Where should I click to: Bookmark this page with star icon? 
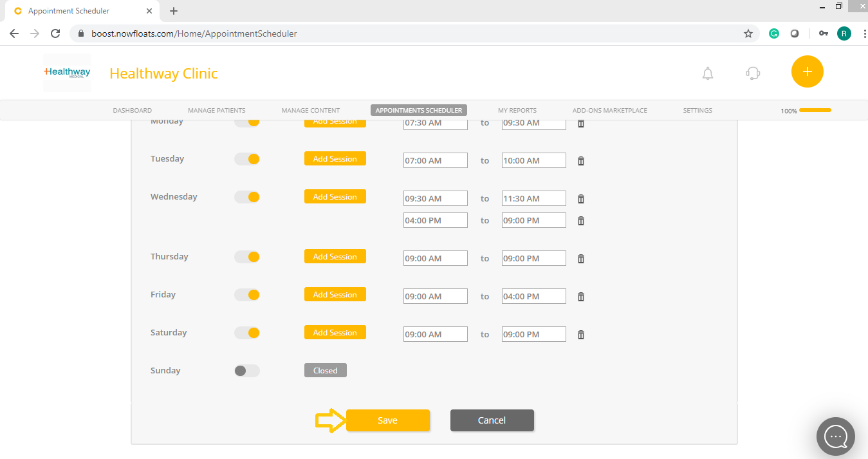[748, 33]
